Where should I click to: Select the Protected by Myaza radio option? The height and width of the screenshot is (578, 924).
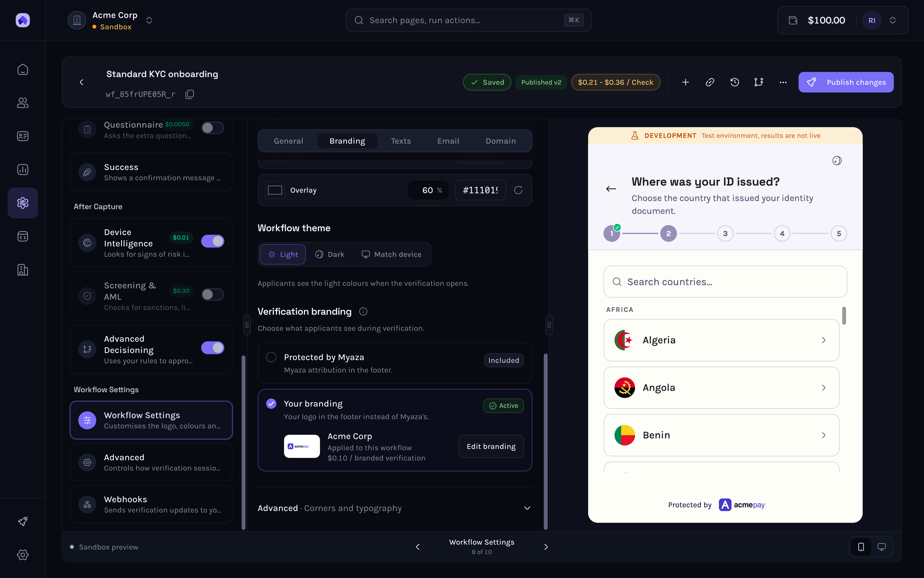[271, 357]
